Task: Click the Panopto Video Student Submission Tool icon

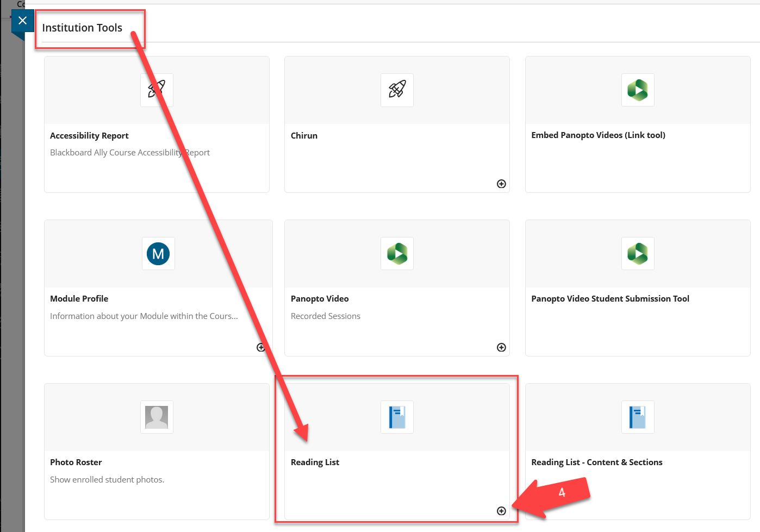Action: point(638,253)
